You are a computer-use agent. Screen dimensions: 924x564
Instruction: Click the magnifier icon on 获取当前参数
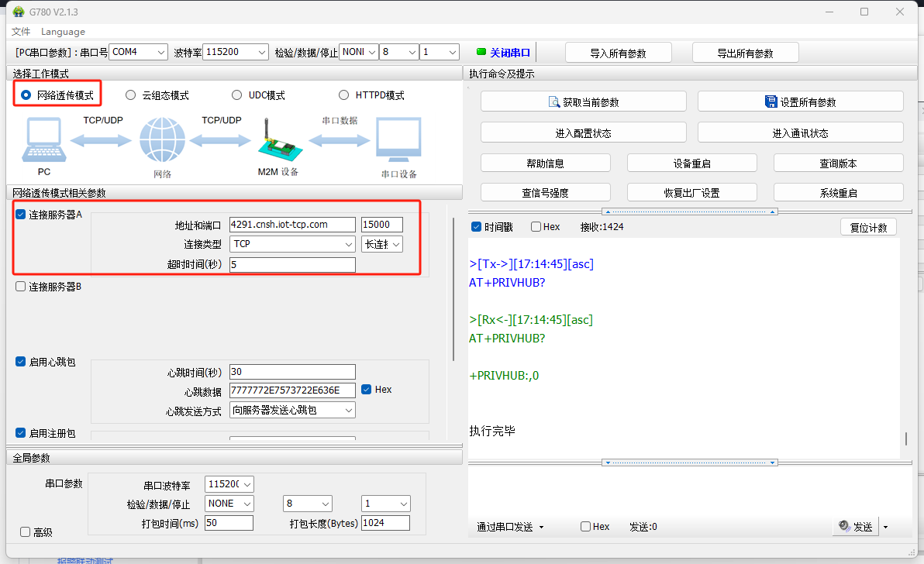(554, 101)
